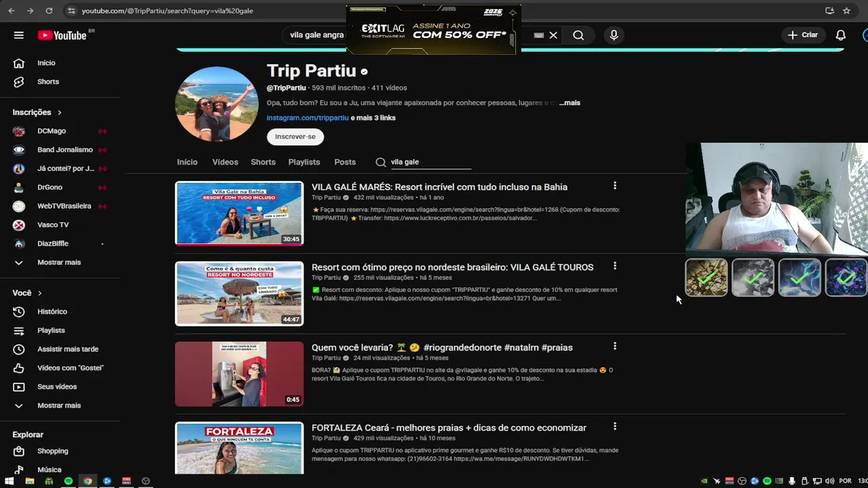This screenshot has height=488, width=868.
Task: Open Spotify from the taskbar
Action: point(68,481)
